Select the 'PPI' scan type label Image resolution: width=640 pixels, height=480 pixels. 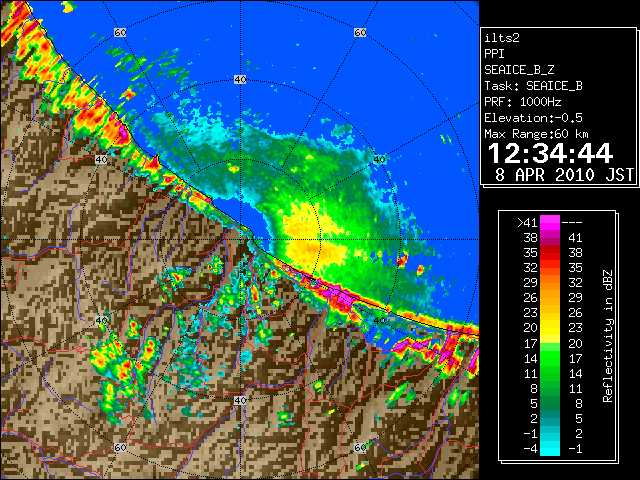coord(494,54)
